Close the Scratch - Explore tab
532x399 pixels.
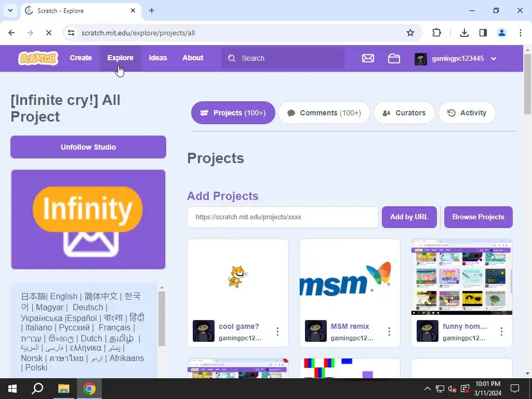click(x=133, y=10)
